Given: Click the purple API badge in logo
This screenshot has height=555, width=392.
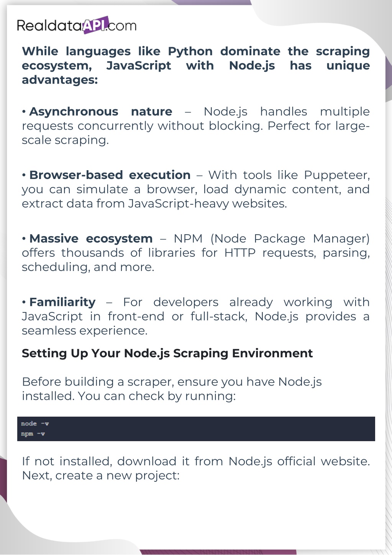Looking at the screenshot, I should (x=96, y=25).
